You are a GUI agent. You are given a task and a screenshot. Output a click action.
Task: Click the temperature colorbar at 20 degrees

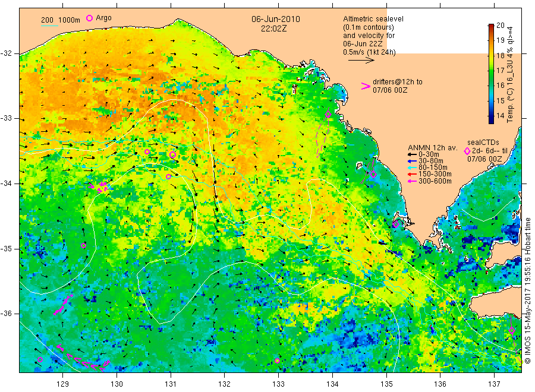pyautogui.click(x=491, y=26)
